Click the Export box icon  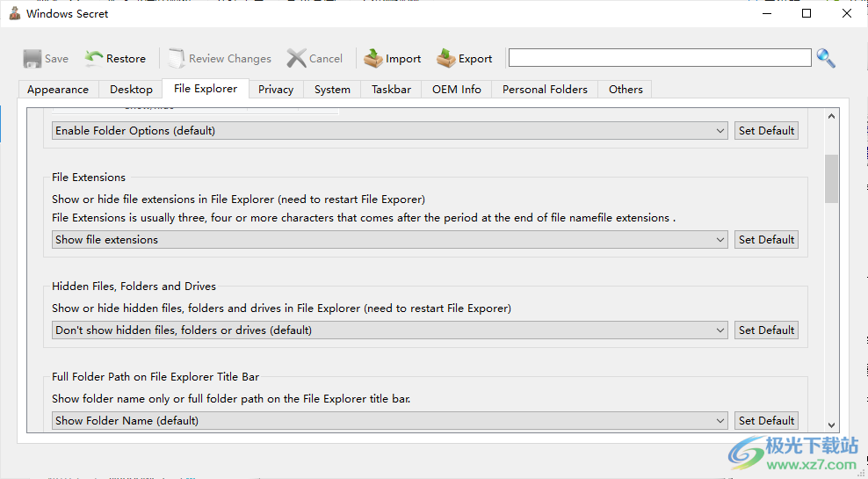(446, 59)
